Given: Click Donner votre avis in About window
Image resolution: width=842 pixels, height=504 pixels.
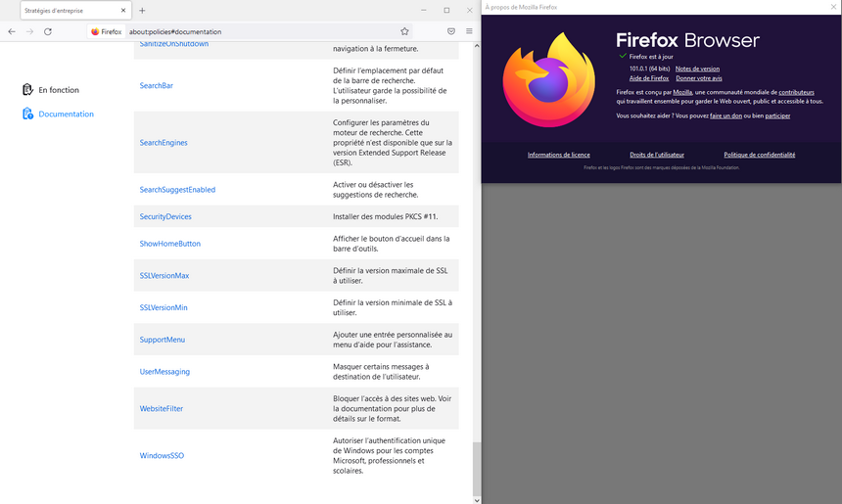Looking at the screenshot, I should pyautogui.click(x=699, y=78).
